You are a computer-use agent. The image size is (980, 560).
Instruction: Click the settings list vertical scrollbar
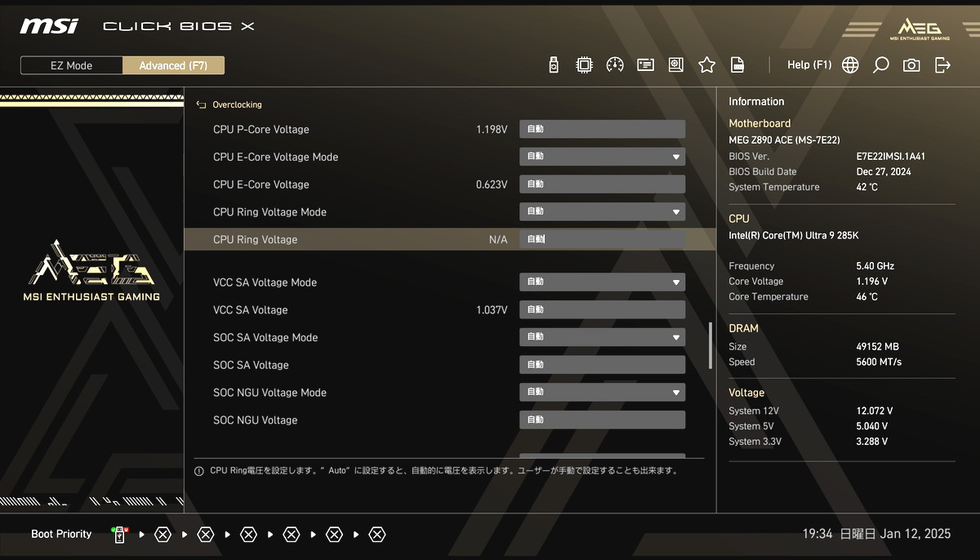[x=710, y=345]
